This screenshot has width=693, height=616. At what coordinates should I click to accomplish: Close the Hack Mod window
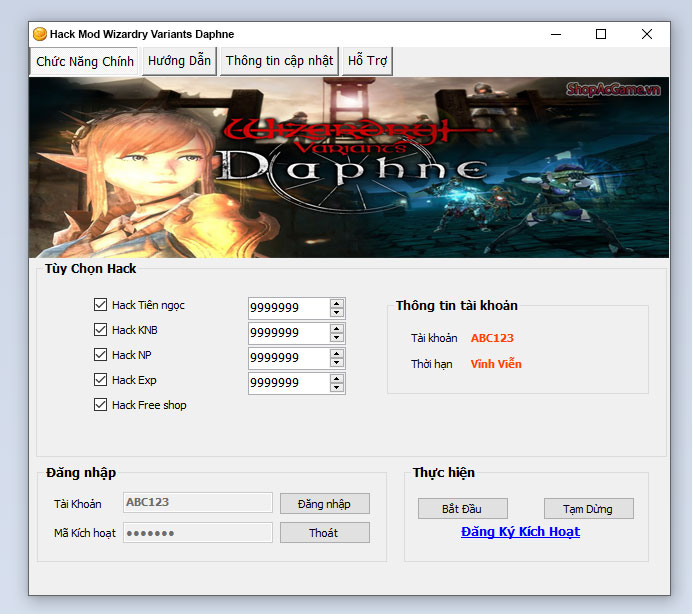coord(647,34)
